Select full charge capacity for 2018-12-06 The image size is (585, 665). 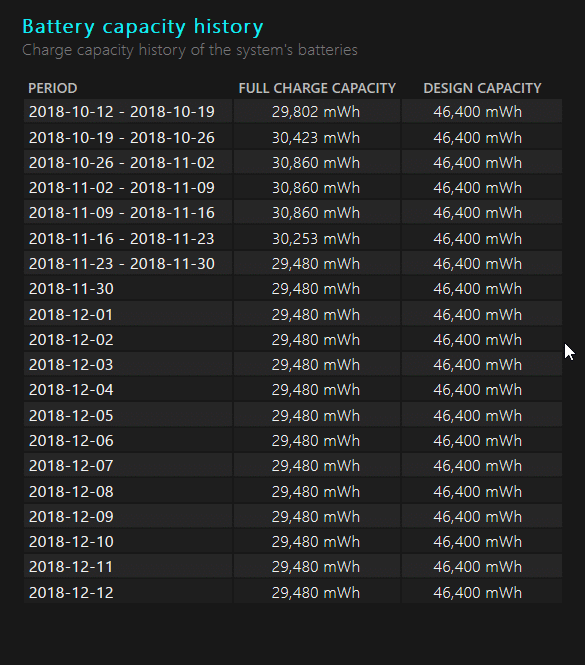(x=316, y=441)
